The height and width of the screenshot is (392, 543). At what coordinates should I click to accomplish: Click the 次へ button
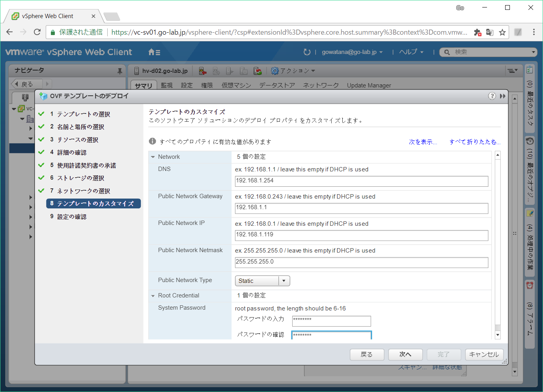click(405, 355)
